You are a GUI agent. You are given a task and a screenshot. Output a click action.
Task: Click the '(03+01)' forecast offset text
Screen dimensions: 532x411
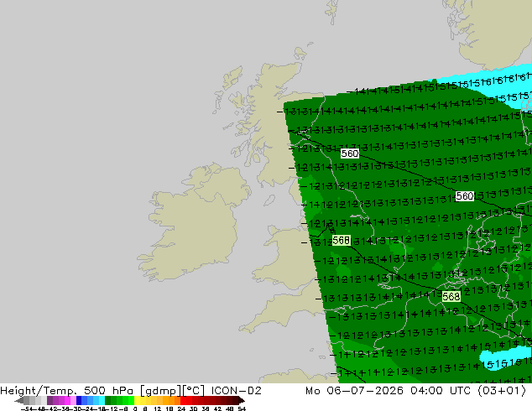502,391
